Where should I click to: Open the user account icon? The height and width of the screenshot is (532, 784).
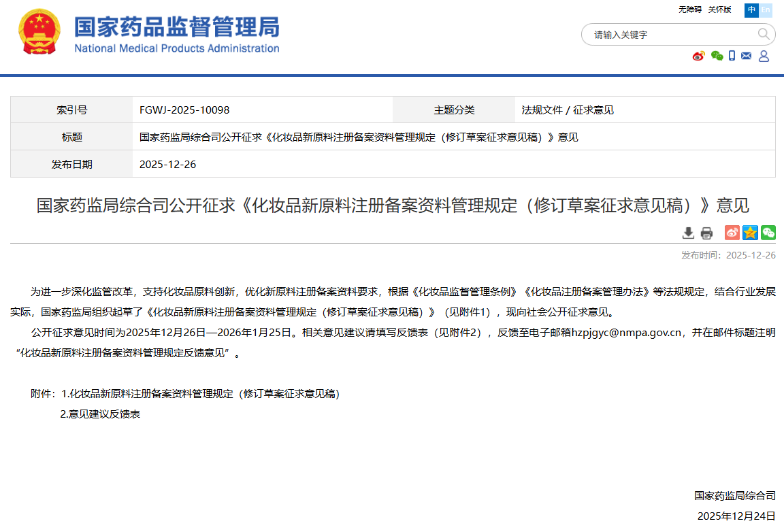(764, 56)
